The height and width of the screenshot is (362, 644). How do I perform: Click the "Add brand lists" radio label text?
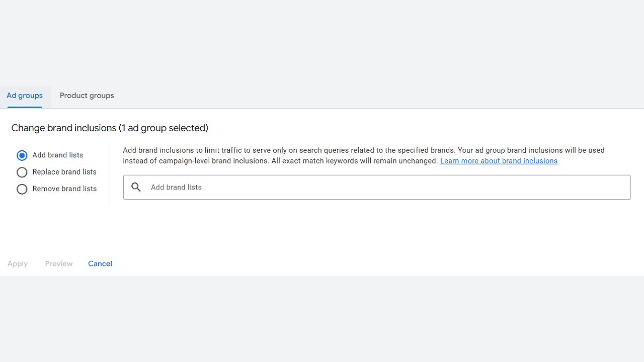point(57,155)
